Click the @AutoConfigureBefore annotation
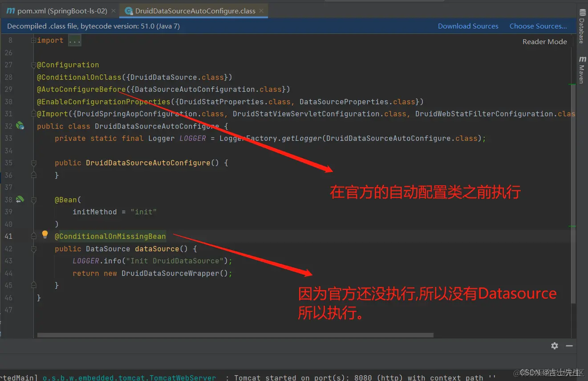This screenshot has height=381, width=588. pyautogui.click(x=81, y=89)
